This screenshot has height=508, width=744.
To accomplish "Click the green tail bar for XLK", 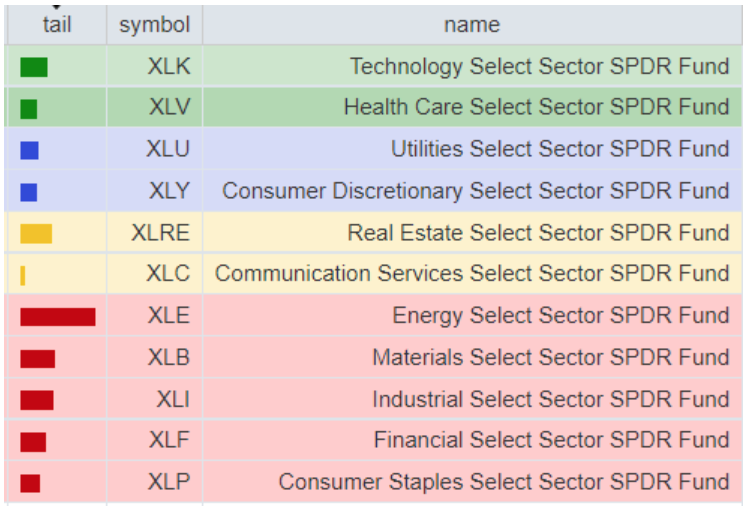I will pos(33,67).
